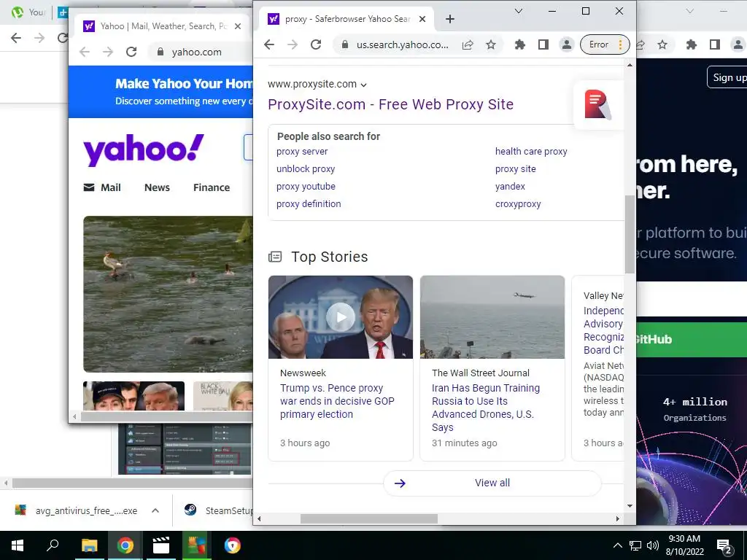Screen dimensions: 747x560
Task: Click scroll right arrow in search window
Action: tap(617, 518)
